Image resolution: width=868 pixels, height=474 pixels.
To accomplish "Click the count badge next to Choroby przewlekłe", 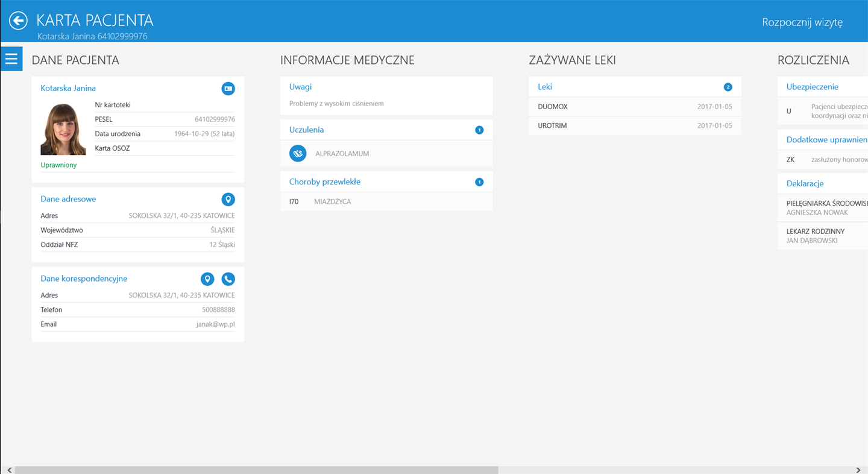I will click(x=479, y=182).
